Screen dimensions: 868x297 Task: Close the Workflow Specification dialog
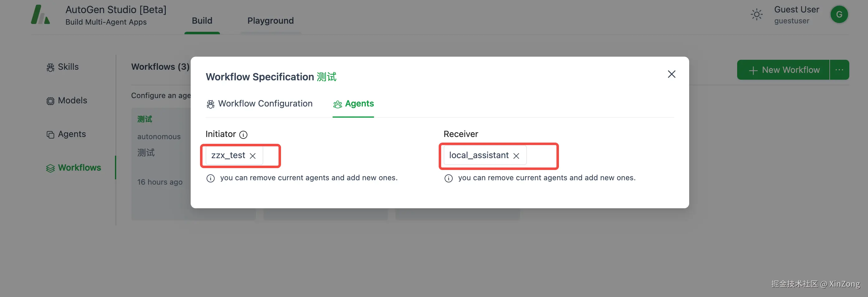point(671,74)
